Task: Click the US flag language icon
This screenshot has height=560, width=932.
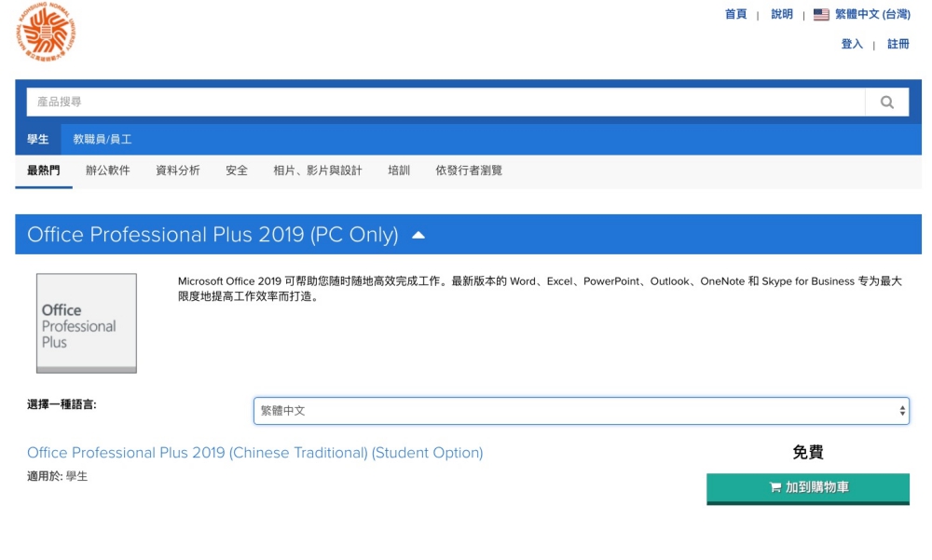Action: 821,14
